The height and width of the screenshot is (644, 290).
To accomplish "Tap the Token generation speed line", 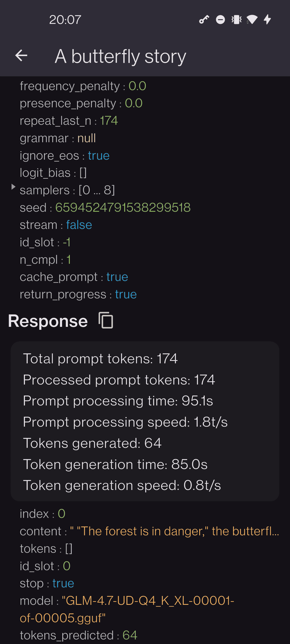I will pyautogui.click(x=122, y=485).
